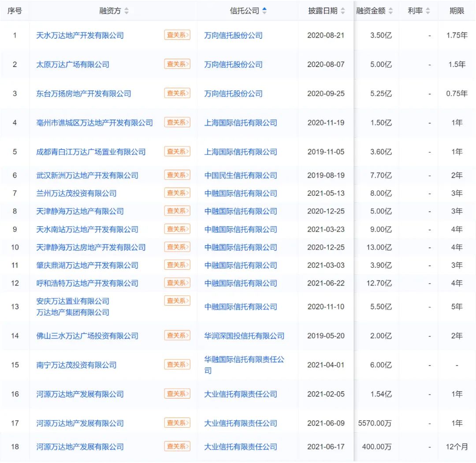The image size is (476, 463).
Task: Sort table by 融资方 column arrows
Action: [x=126, y=11]
